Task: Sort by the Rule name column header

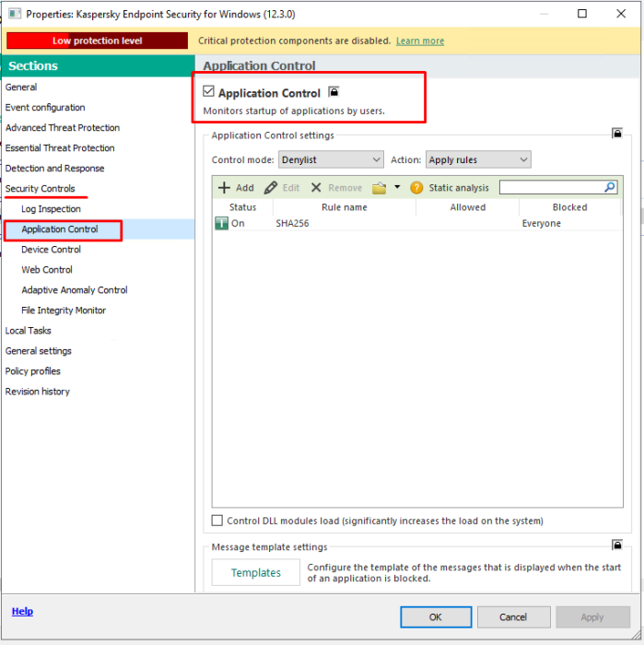Action: [x=345, y=207]
